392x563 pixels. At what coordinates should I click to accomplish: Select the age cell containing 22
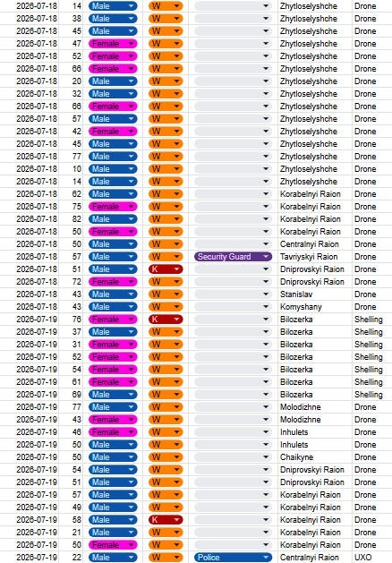pos(72,558)
